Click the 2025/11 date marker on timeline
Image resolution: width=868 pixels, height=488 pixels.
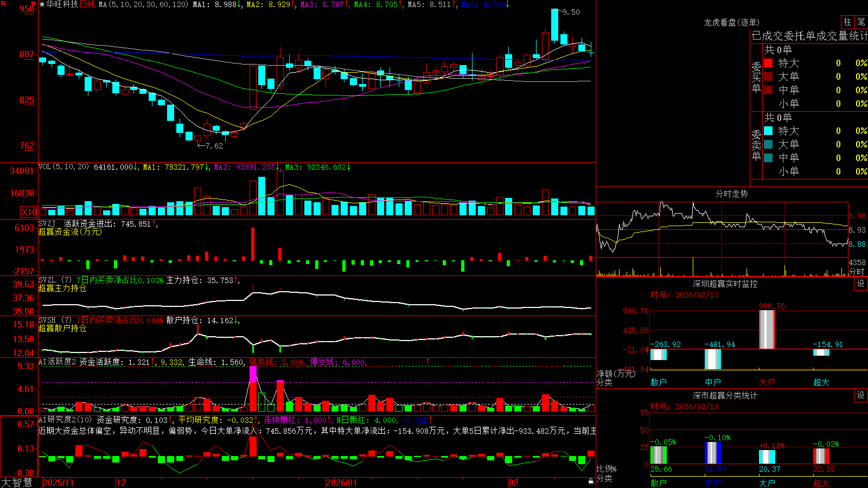58,483
